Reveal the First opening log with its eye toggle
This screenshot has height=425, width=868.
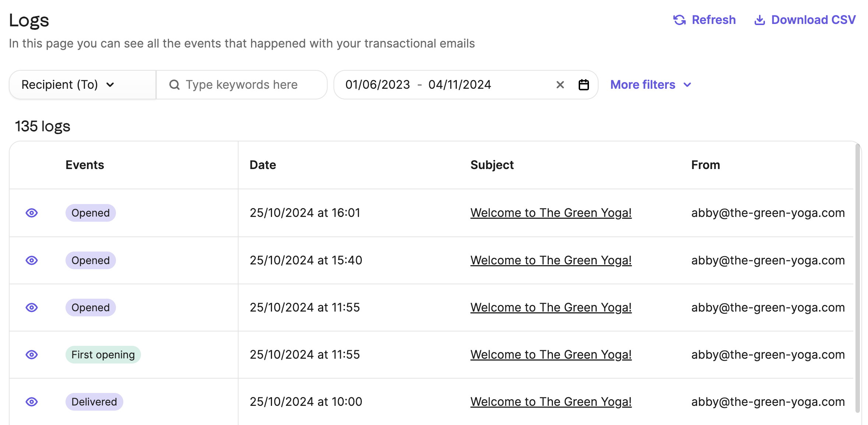point(32,355)
